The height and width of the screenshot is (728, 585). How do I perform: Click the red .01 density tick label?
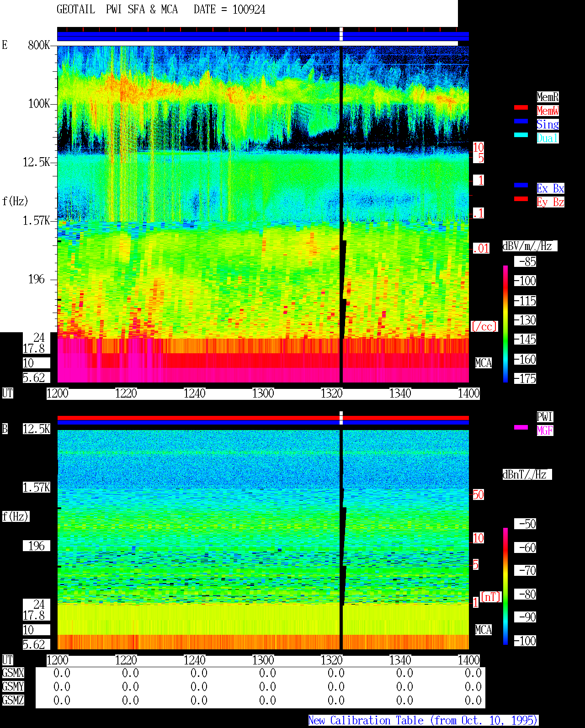click(x=481, y=249)
